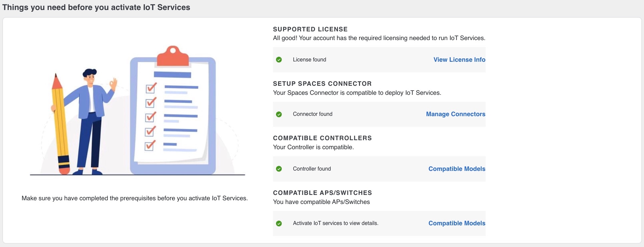This screenshot has height=247, width=644.
Task: Click the page title about activating IoT Services
Action: click(x=96, y=7)
